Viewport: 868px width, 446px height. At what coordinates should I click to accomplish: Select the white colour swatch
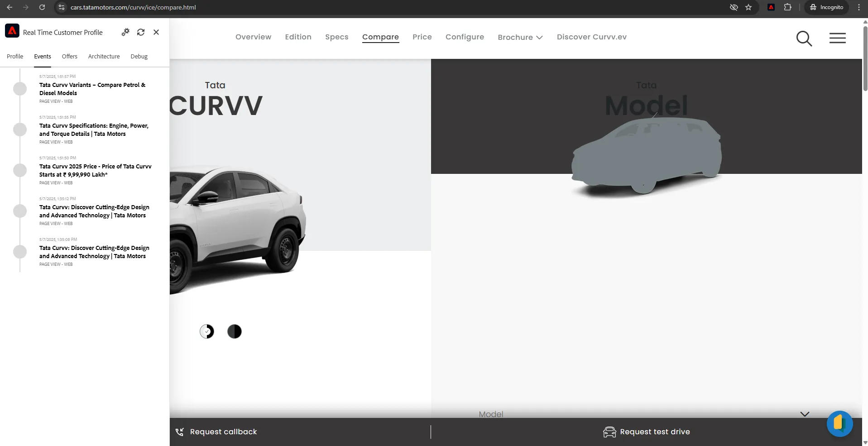[x=207, y=331]
